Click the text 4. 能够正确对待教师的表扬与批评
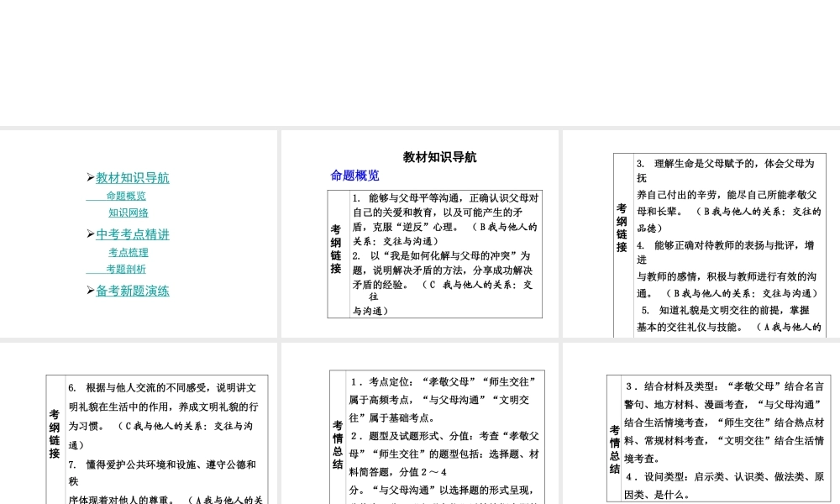 point(726,245)
